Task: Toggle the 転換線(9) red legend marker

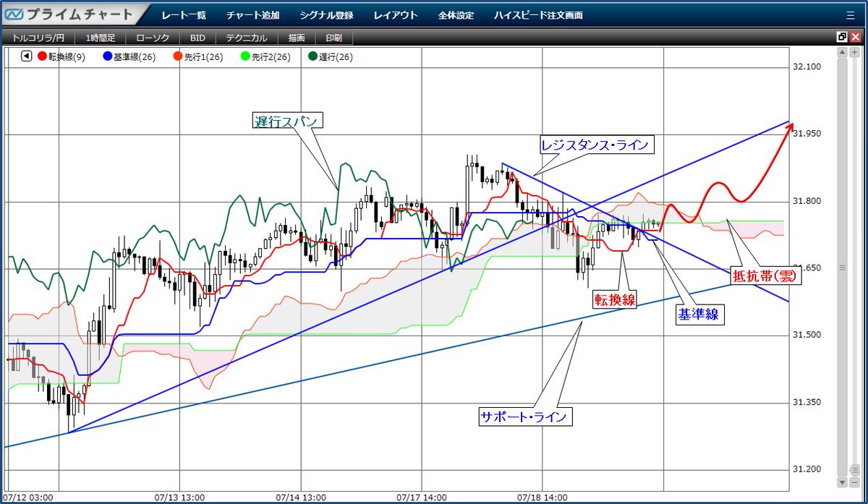Action: point(42,56)
